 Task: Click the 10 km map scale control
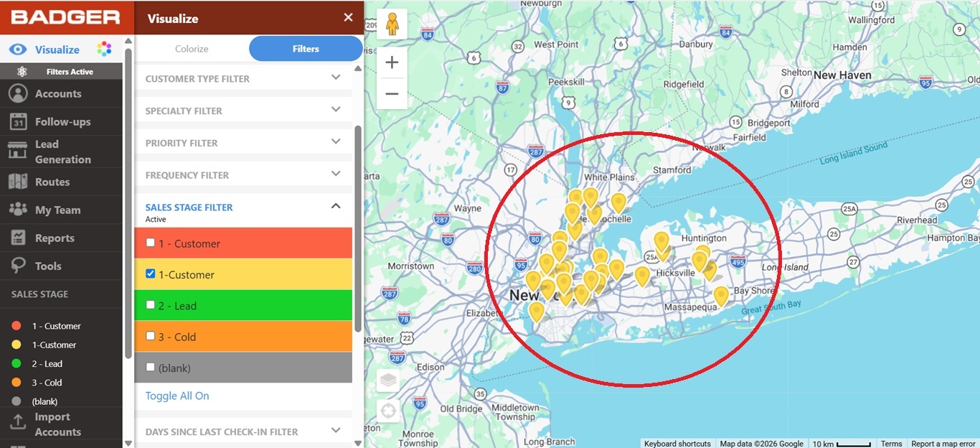pyautogui.click(x=841, y=444)
